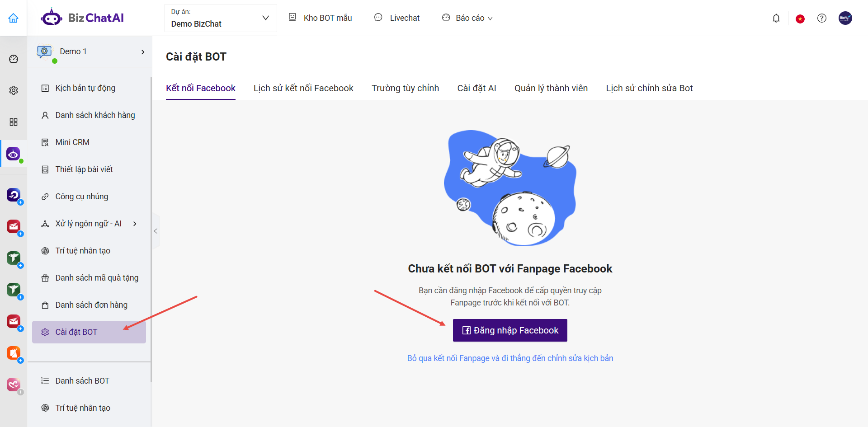Open Thiết lập bài viết
This screenshot has width=868, height=427.
pyautogui.click(x=89, y=169)
